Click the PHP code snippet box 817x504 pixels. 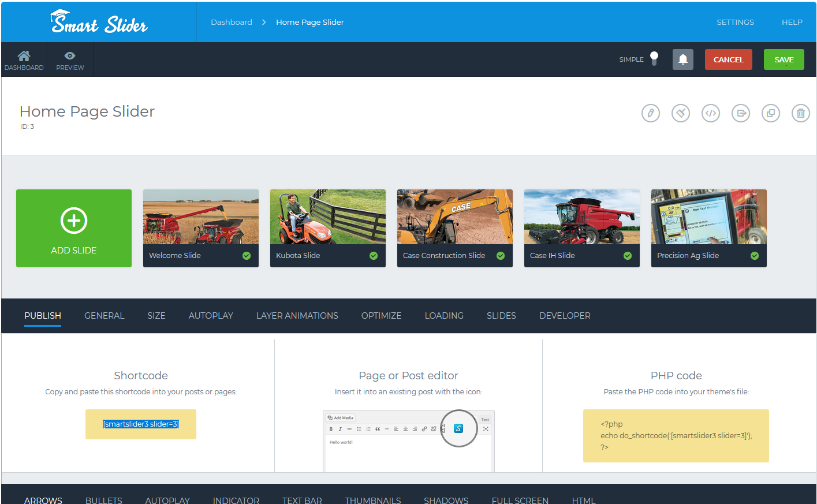676,436
